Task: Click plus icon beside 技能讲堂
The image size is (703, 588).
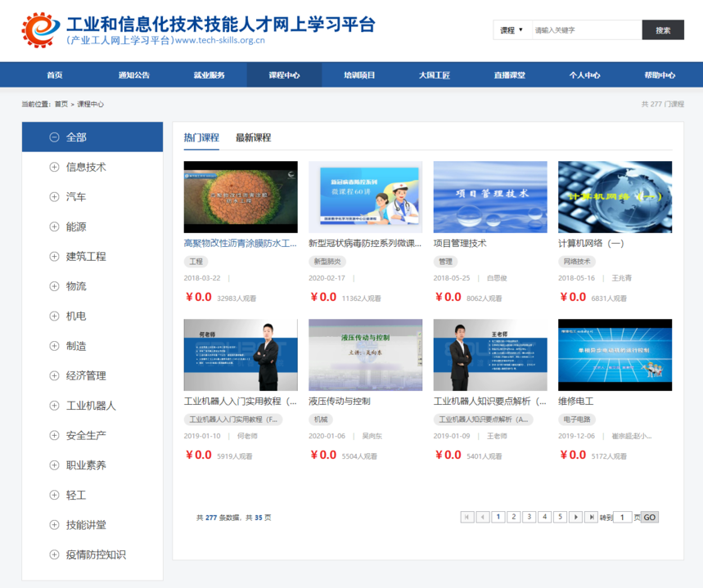Action: [x=54, y=525]
